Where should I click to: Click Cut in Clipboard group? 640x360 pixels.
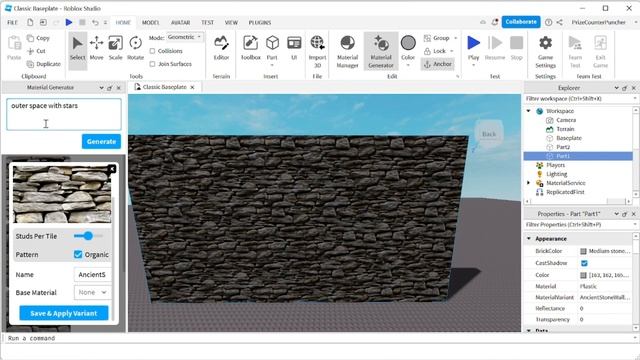pyautogui.click(x=36, y=51)
